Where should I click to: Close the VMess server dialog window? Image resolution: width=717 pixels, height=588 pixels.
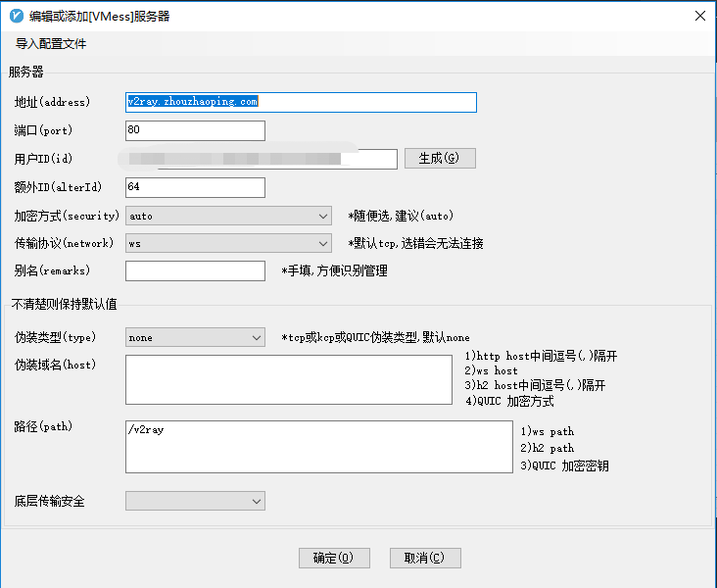pyautogui.click(x=699, y=16)
